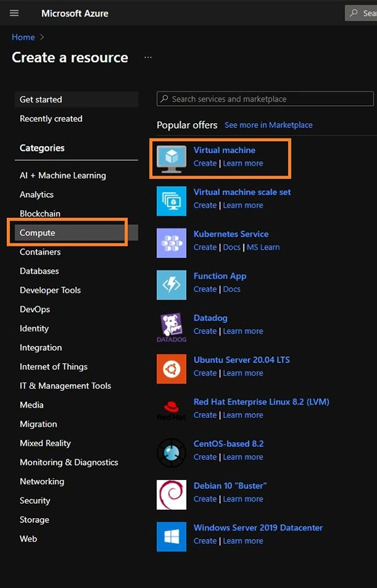Click the Red Hat logo icon
Screen dimensions: 377x588
point(172,411)
